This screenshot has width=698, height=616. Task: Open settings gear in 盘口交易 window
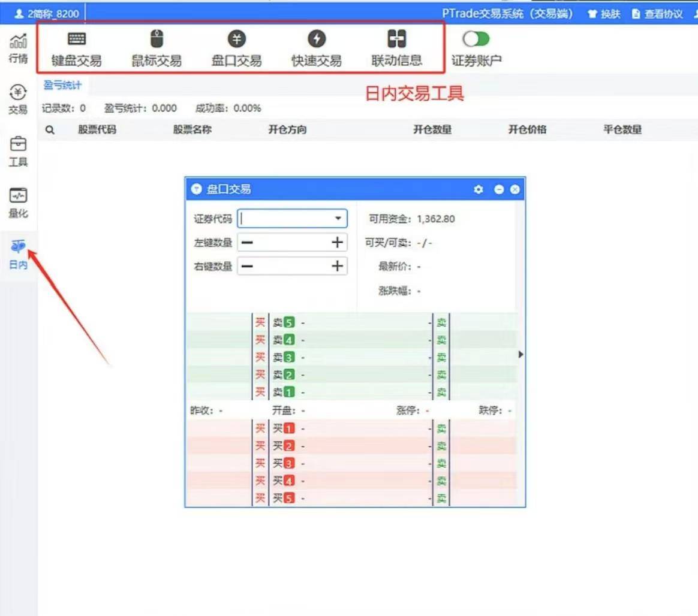479,189
